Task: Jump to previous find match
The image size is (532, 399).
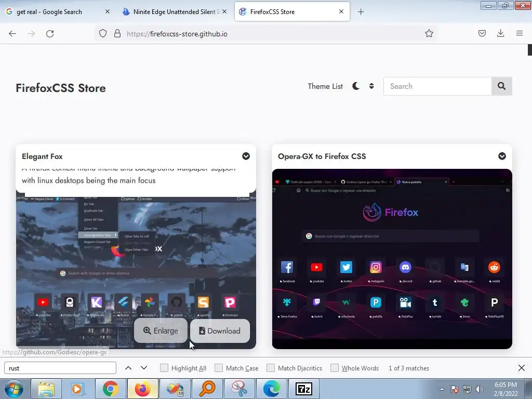Action: click(x=128, y=368)
